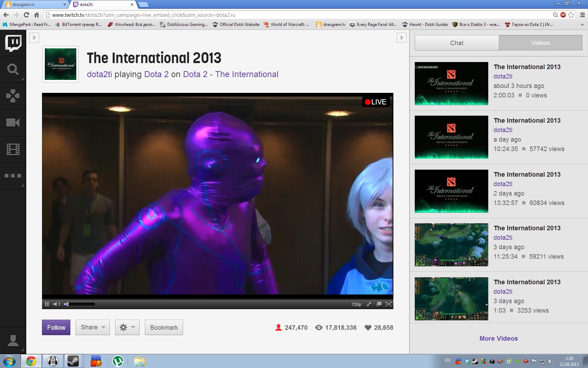Click dota2ti under the 57742 views video
The image size is (588, 368).
coord(503,130)
